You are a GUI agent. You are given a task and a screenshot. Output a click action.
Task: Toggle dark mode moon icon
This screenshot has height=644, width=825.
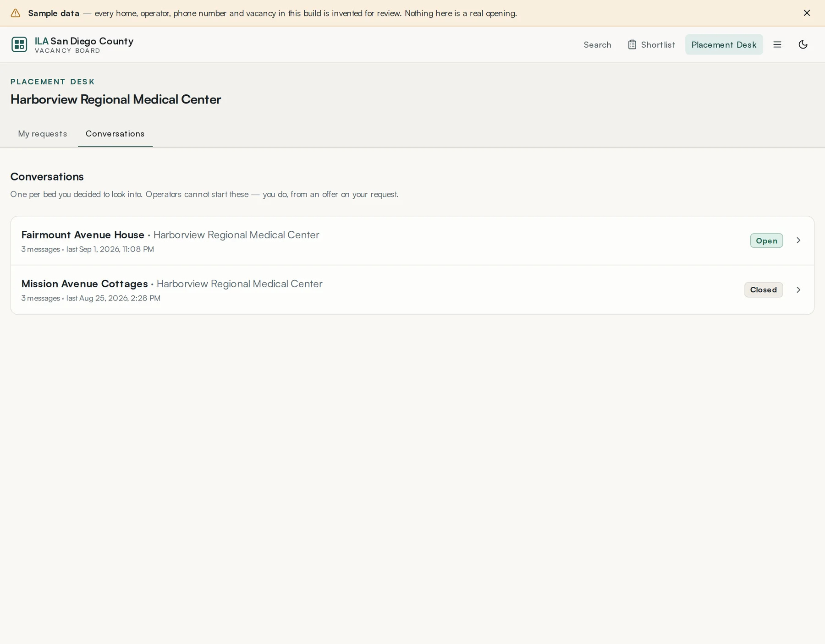pyautogui.click(x=803, y=44)
